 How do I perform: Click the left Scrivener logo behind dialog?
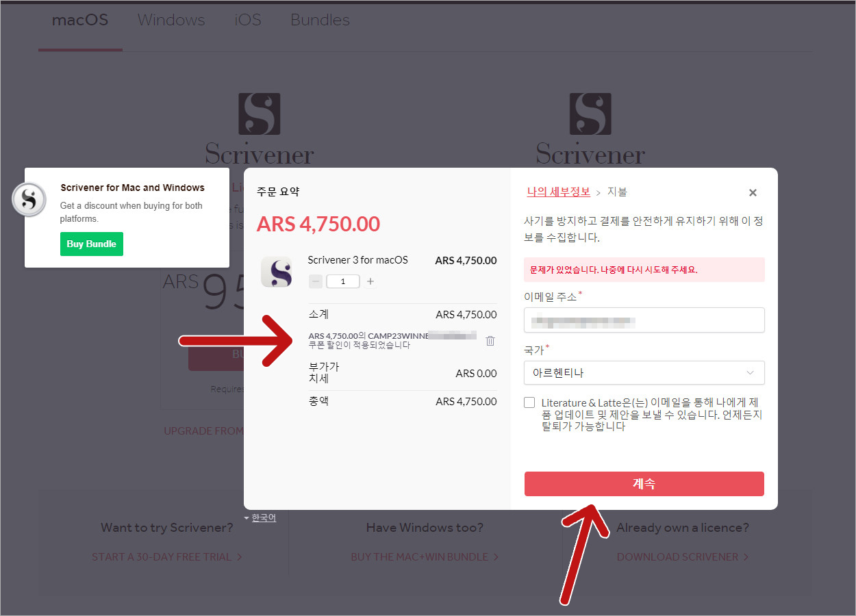(260, 129)
